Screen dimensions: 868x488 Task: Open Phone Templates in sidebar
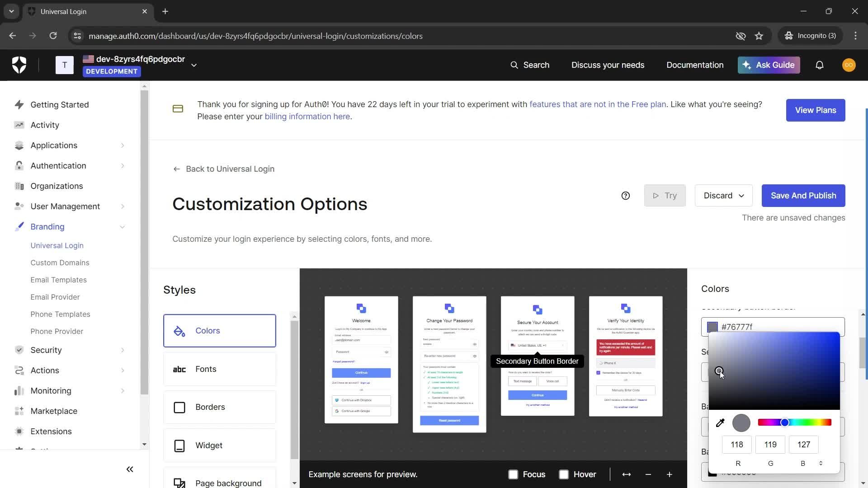pyautogui.click(x=60, y=314)
